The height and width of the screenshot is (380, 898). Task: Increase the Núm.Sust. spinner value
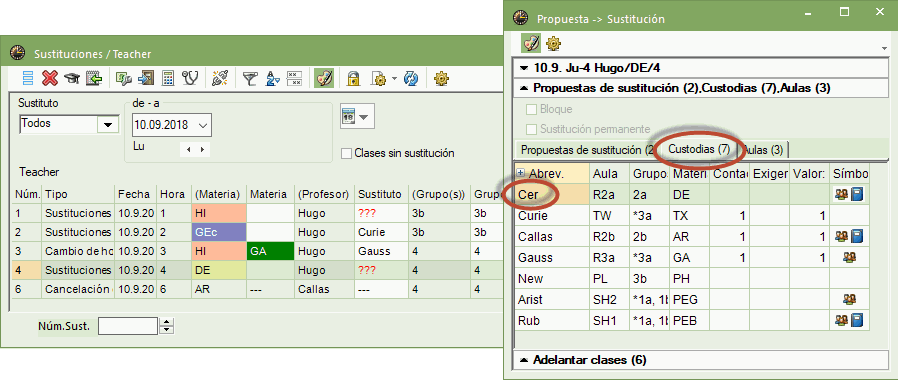click(x=166, y=323)
